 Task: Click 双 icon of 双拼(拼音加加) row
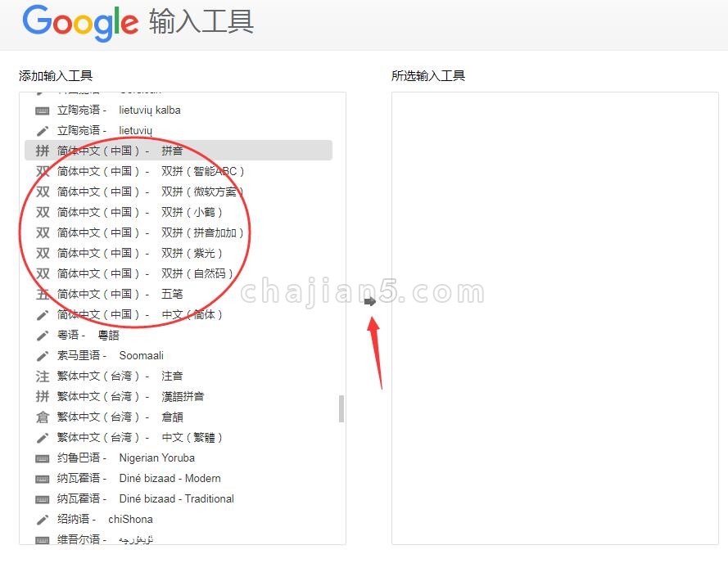[x=43, y=232]
